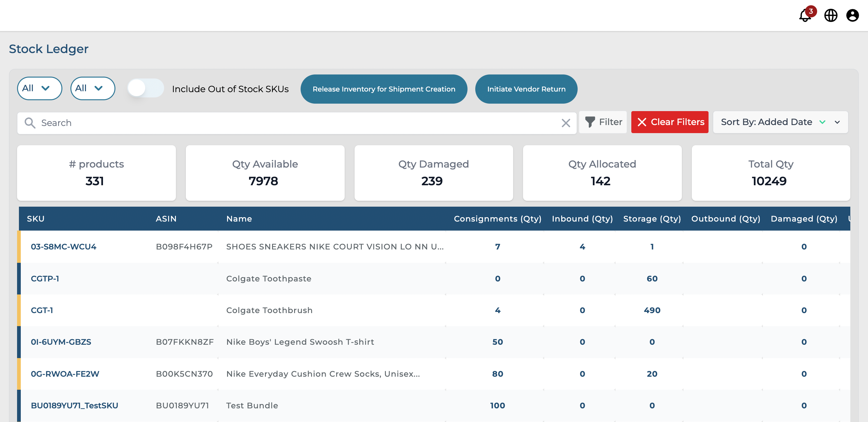The width and height of the screenshot is (868, 422).
Task: Click the Storage (Qty) column header
Action: (652, 219)
